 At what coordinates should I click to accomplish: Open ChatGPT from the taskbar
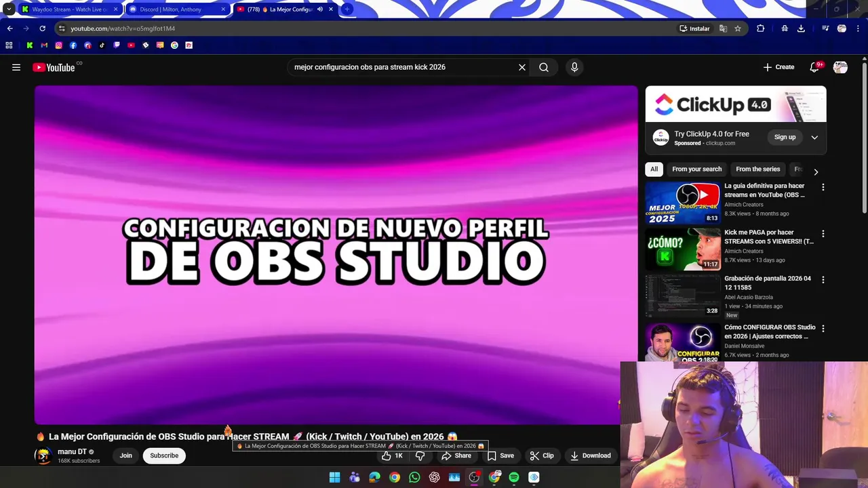(x=434, y=477)
